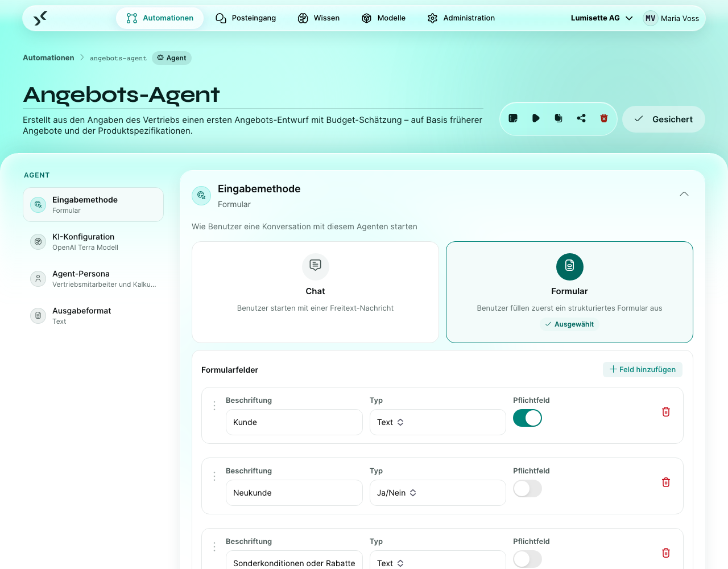The image size is (728, 569).
Task: Open KI-Konfiguration in the agent sidebar
Action: [93, 241]
